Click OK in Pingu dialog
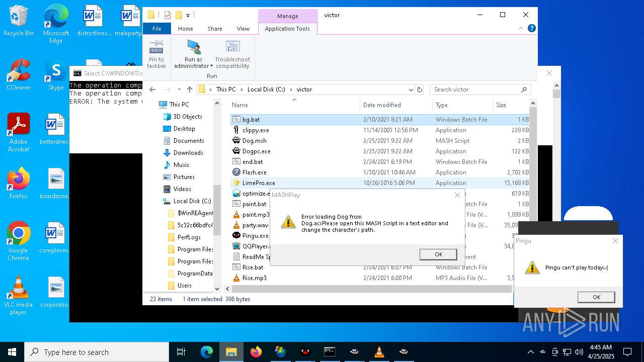 click(596, 297)
